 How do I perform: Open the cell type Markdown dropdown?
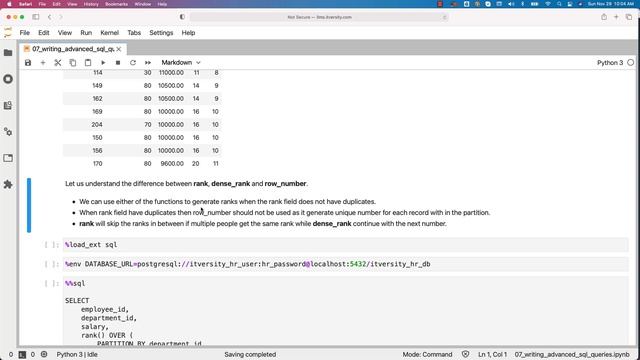181,62
